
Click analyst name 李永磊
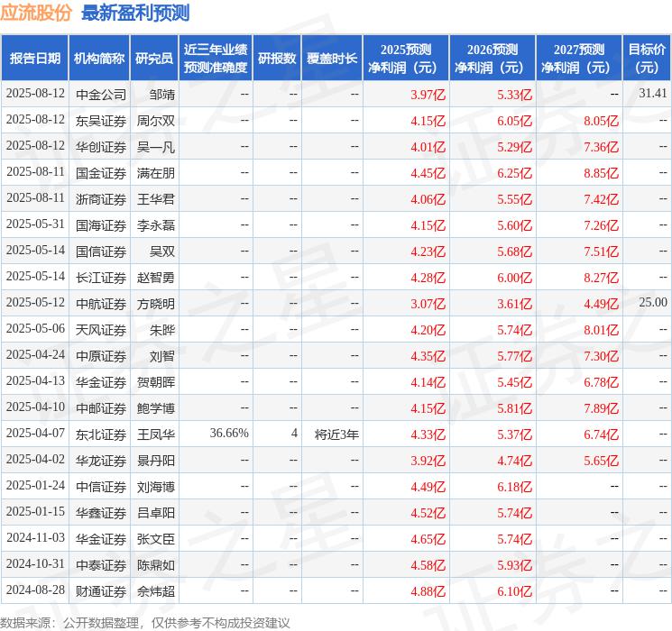click(155, 225)
